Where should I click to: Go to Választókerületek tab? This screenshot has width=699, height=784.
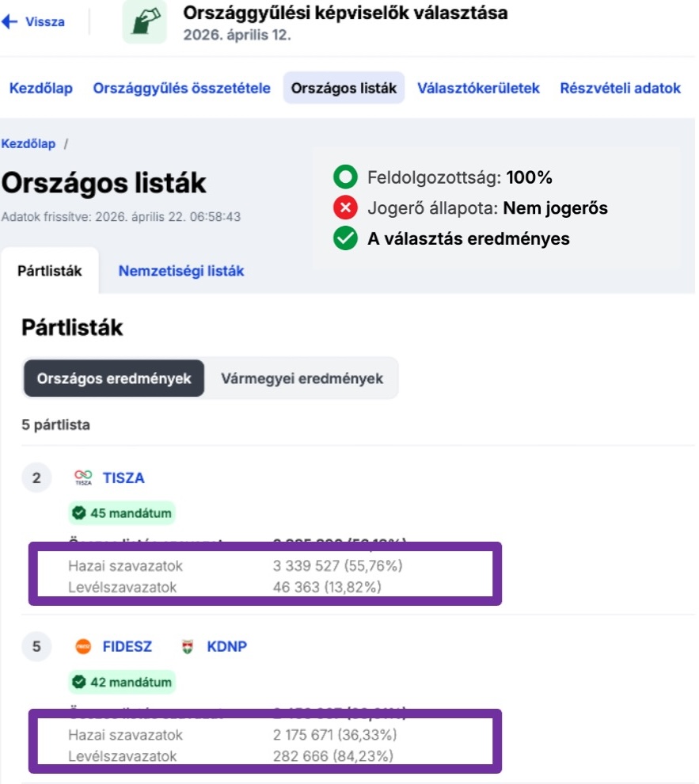click(x=478, y=89)
